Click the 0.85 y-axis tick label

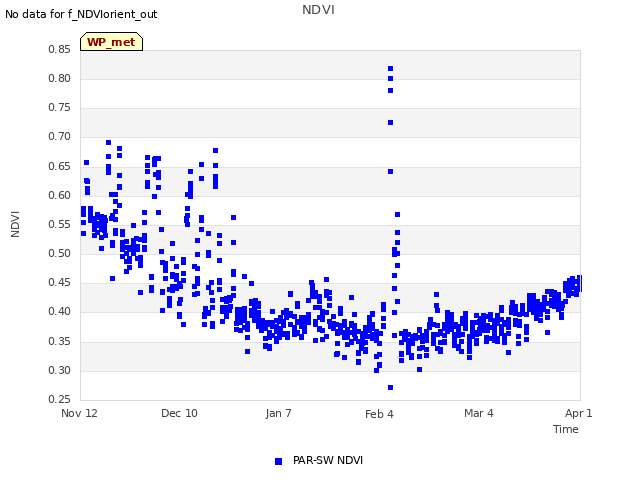coord(59,49)
